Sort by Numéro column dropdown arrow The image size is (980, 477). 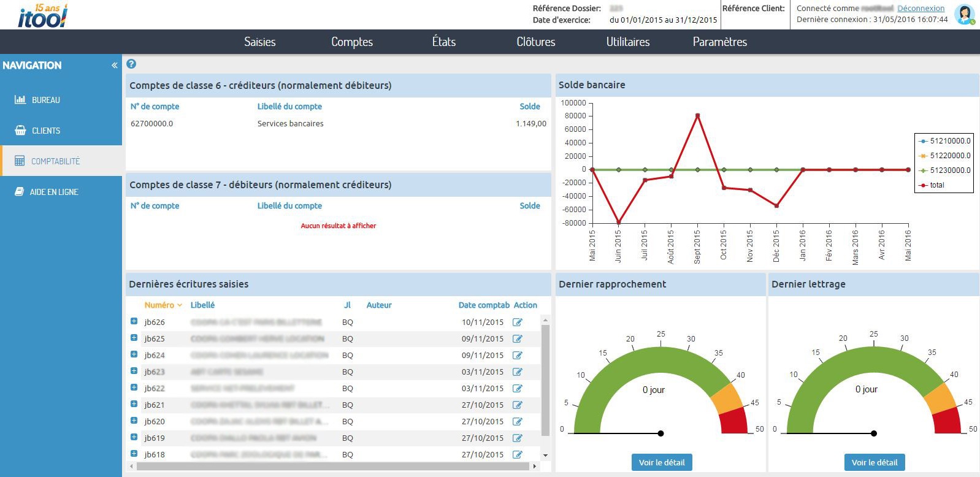pyautogui.click(x=180, y=305)
